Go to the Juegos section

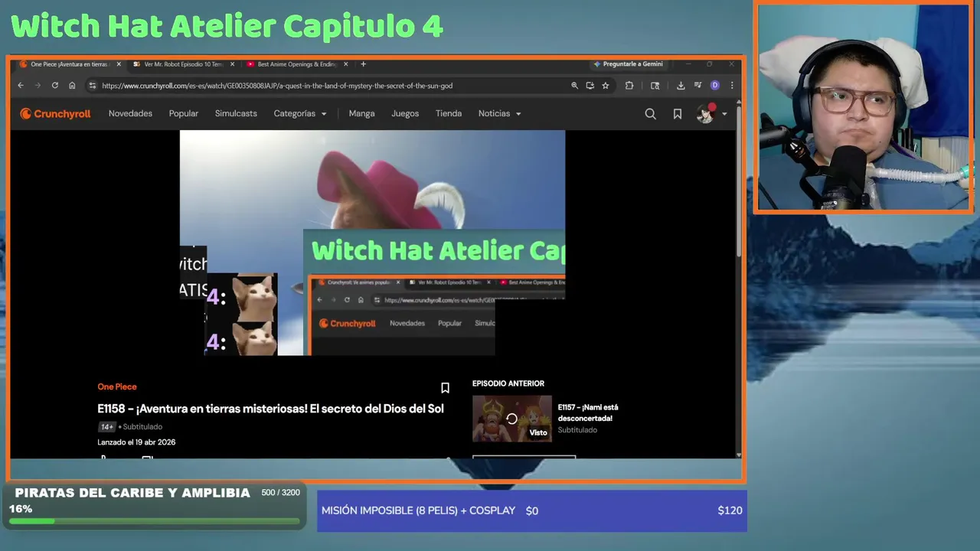tap(405, 113)
